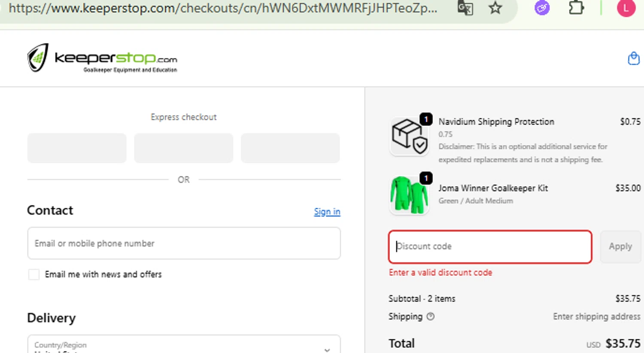This screenshot has width=644, height=353.
Task: Click the Navidium Shipping Protection box thumbnail
Action: 409,136
